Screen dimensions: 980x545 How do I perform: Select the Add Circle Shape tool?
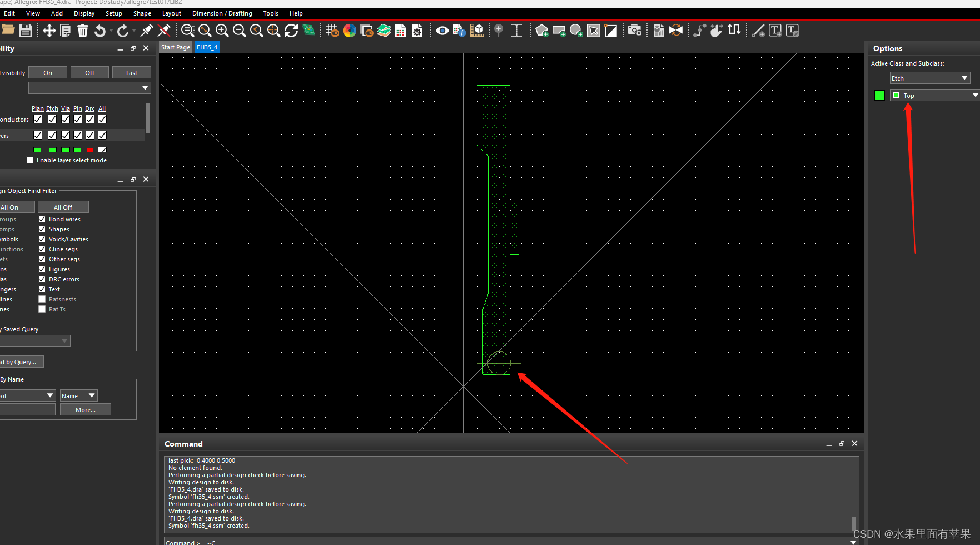[x=576, y=31]
